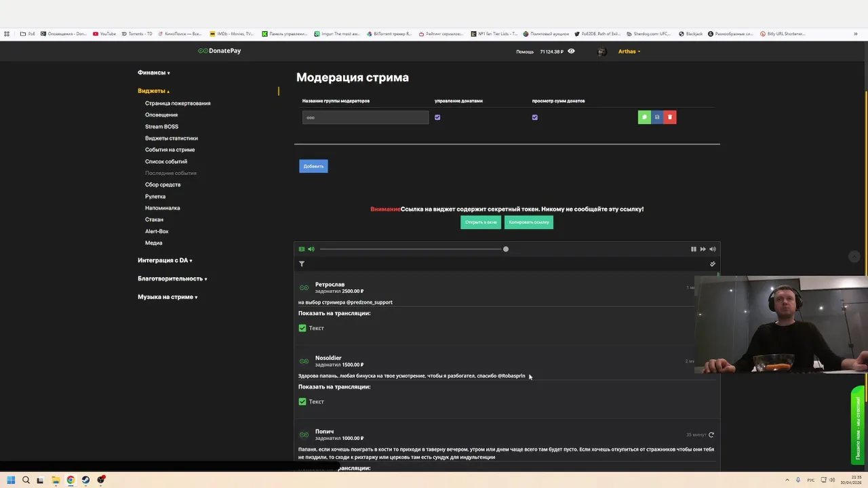
Task: Expand Музыка на стриме section
Action: tap(167, 297)
